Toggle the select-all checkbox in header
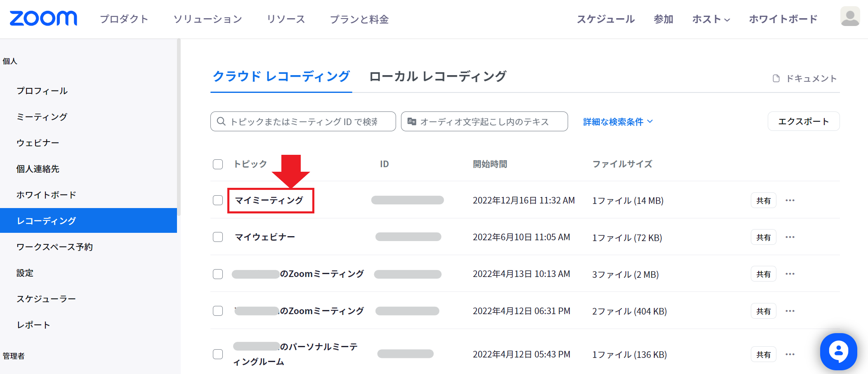This screenshot has height=374, width=868. [x=218, y=164]
